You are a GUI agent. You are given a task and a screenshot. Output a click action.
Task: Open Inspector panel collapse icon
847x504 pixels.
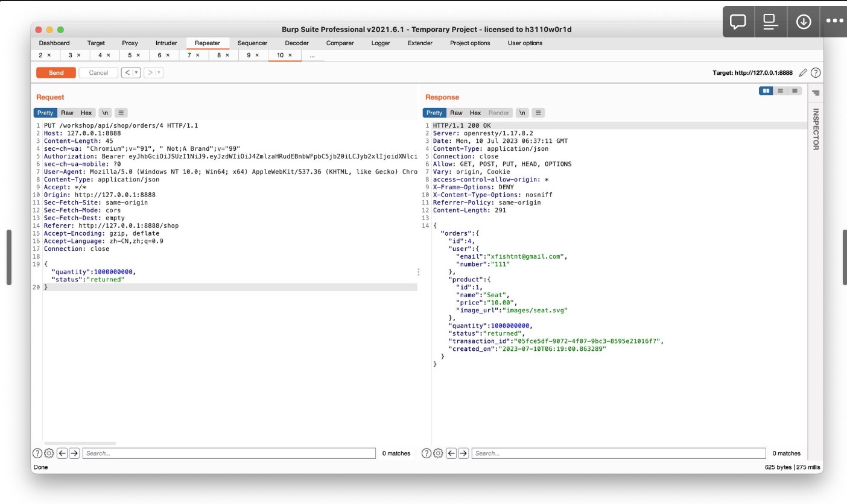(816, 93)
